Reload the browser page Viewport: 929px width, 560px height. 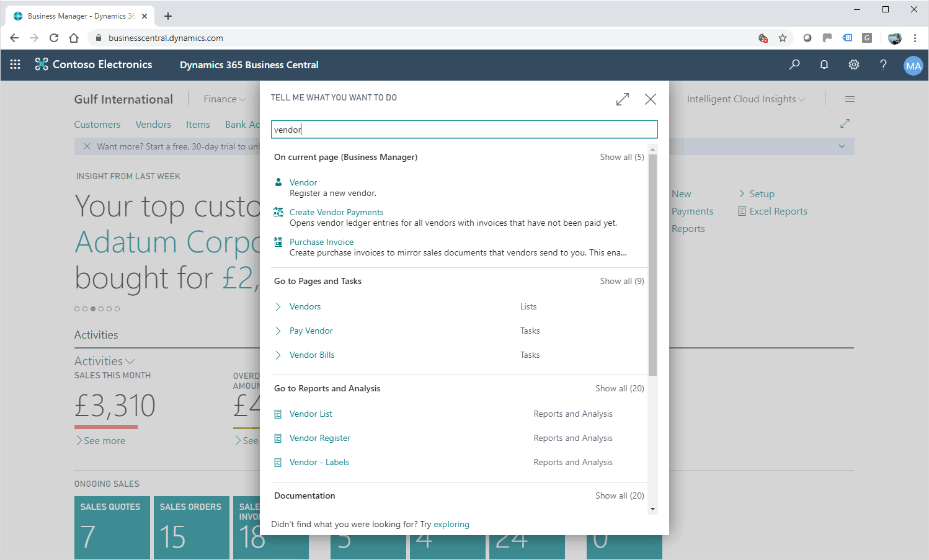click(x=54, y=38)
